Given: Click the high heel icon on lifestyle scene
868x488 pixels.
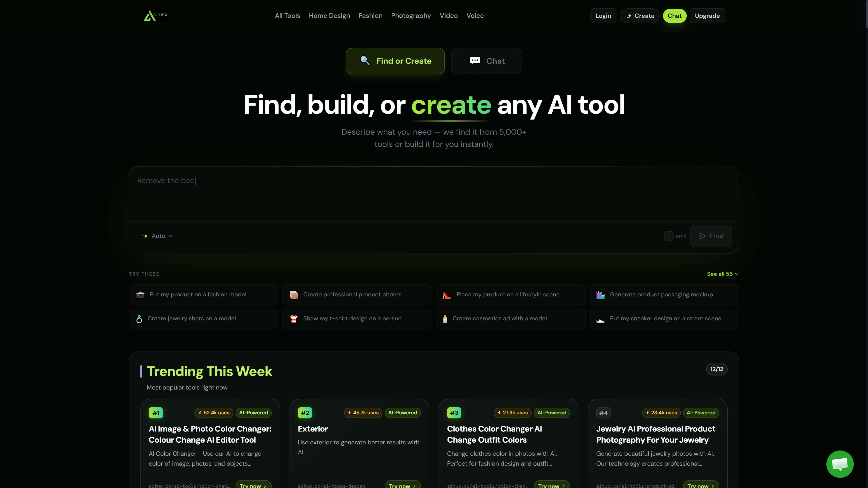Looking at the screenshot, I should pyautogui.click(x=447, y=295).
